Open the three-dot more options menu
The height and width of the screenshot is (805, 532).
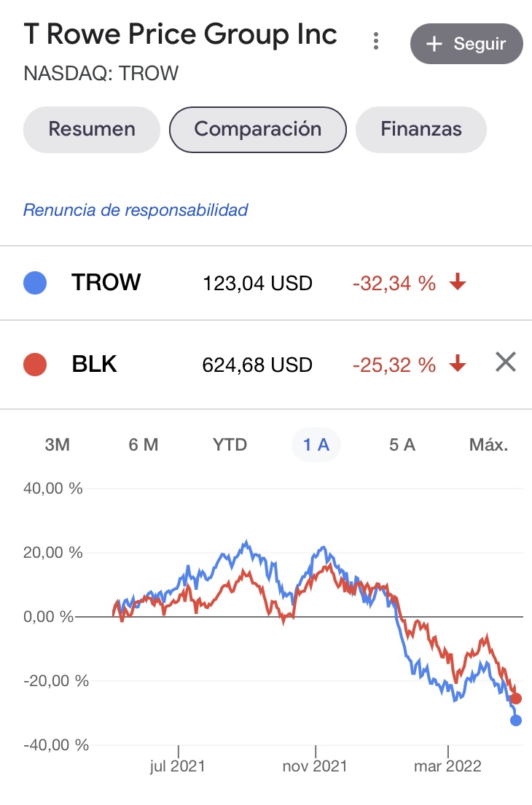click(376, 42)
